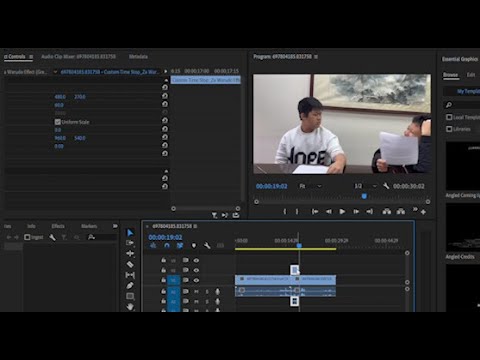Hide the V1 track output eye
Viewport: 480px width, 360px height.
click(196, 280)
